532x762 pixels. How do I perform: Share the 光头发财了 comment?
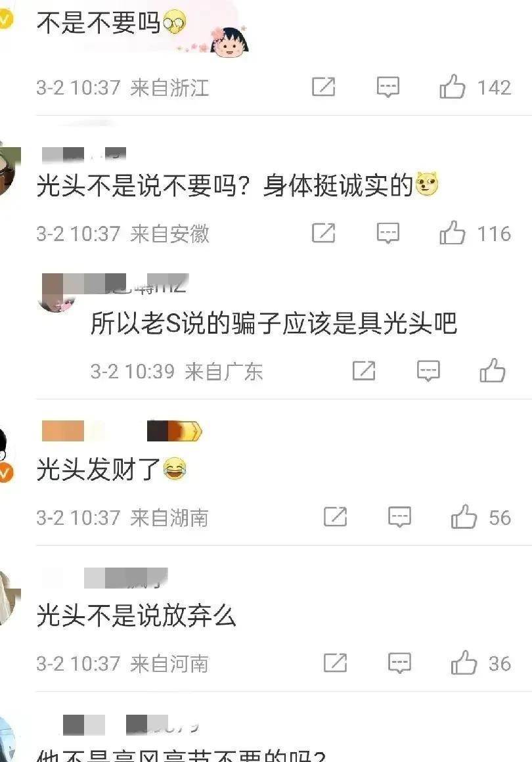(x=335, y=517)
